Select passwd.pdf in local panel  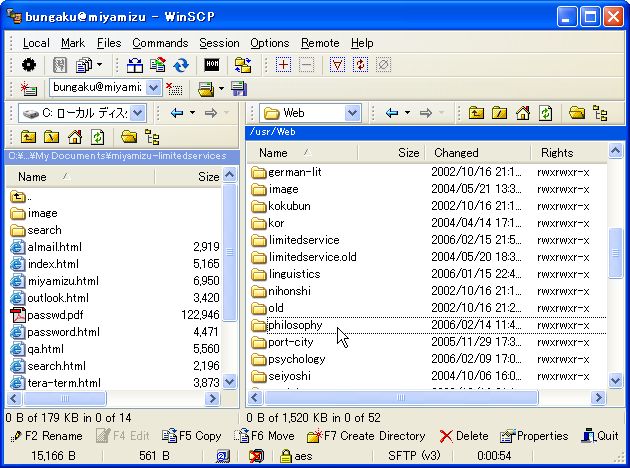click(47, 315)
